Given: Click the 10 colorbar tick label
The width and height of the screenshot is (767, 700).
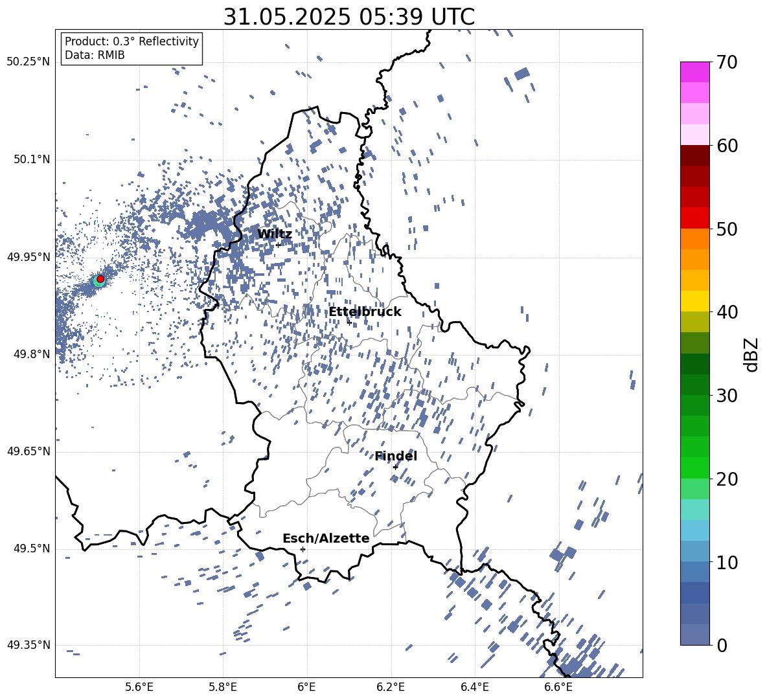Looking at the screenshot, I should coord(727,563).
